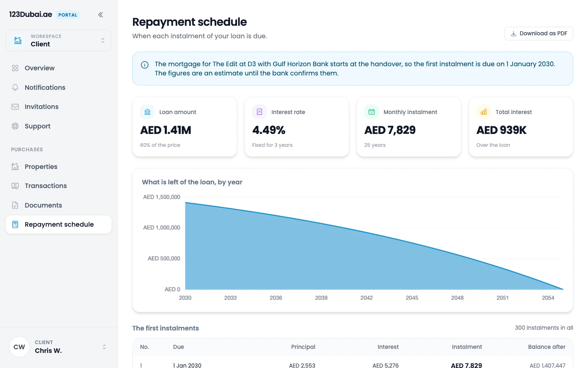Click the Invitations envelope icon
Image resolution: width=588 pixels, height=368 pixels.
coord(15,107)
